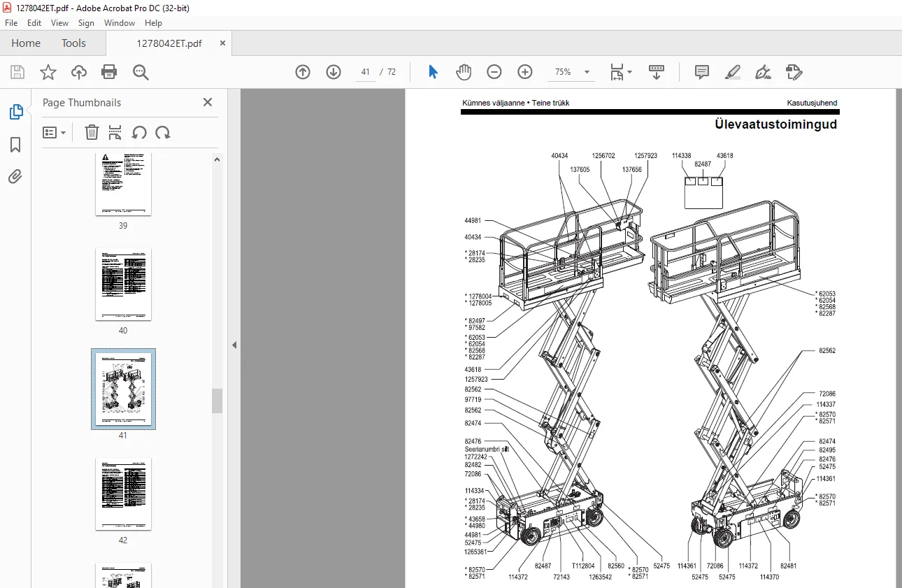Toggle the read mode keyboard icon
The image size is (902, 588).
click(657, 72)
